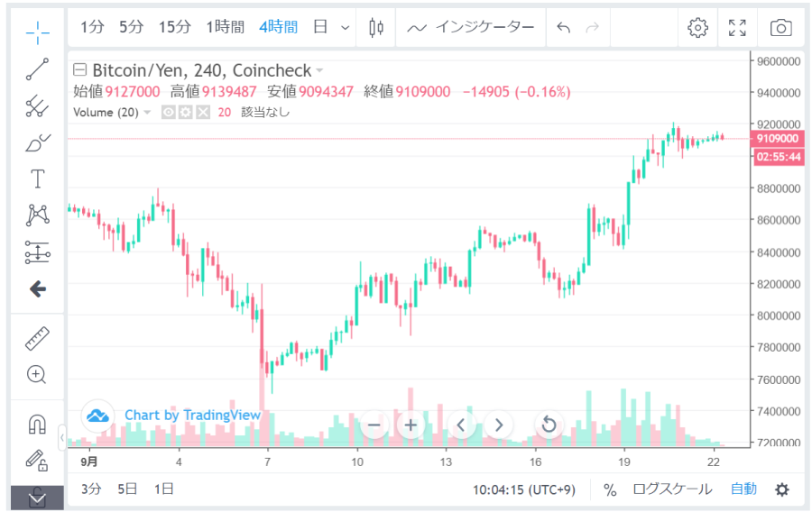
Task: Switch to the 1時間 timeframe
Action: [225, 27]
